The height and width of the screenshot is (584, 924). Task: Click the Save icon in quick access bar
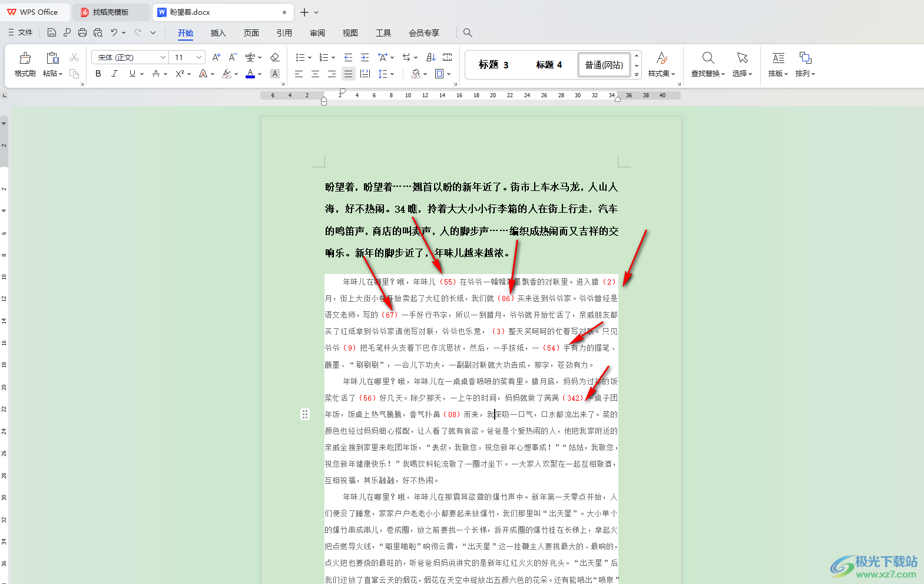[x=52, y=32]
